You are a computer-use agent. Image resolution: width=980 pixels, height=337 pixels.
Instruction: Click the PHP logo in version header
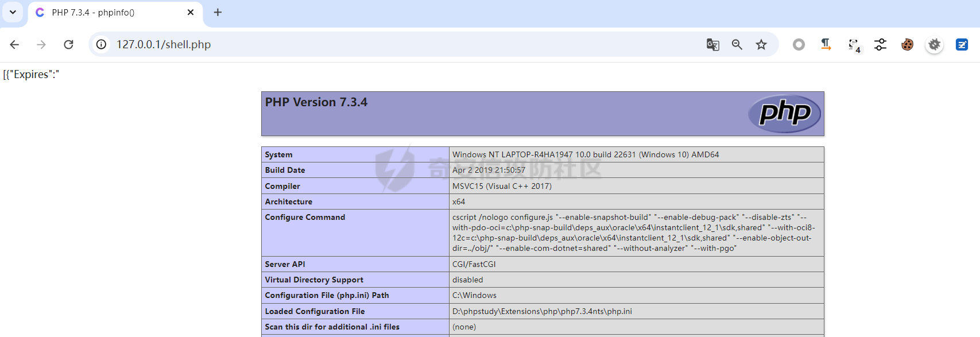[x=784, y=113]
